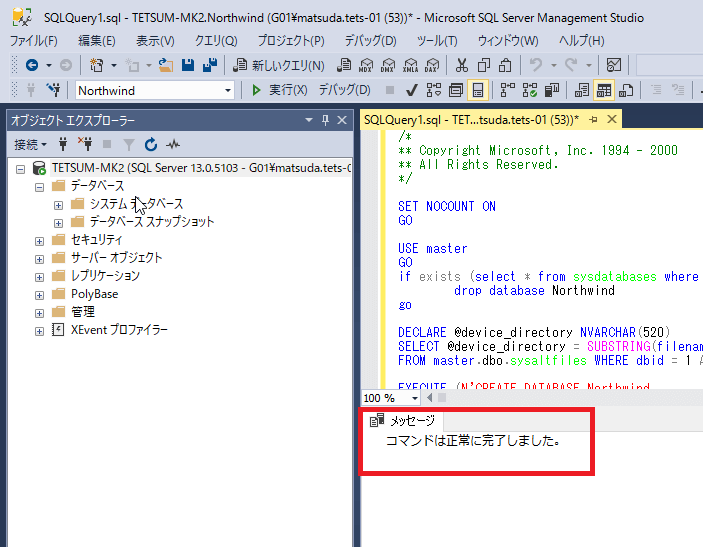Toggle Include Actual Execution Plan button
Screen dimensions: 703x547
(x=507, y=90)
